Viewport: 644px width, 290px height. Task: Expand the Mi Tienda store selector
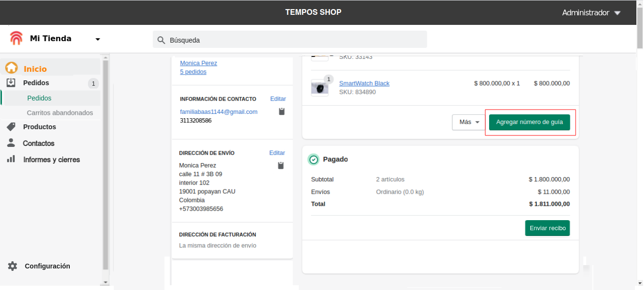tap(98, 39)
